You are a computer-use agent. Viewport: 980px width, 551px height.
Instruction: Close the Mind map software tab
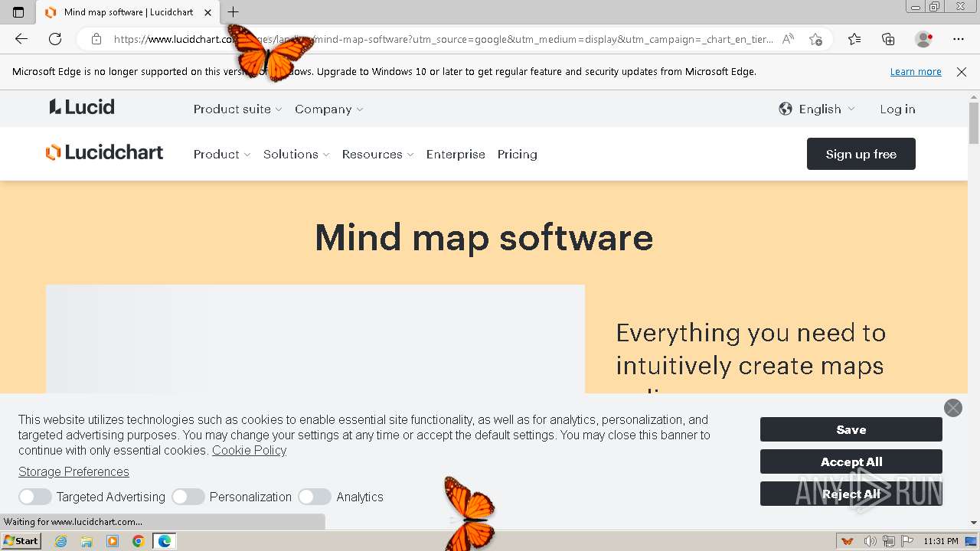tap(207, 12)
